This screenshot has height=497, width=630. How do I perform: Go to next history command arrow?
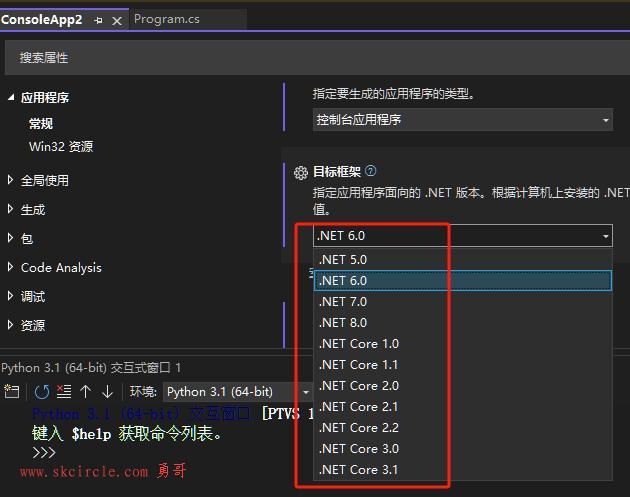pos(107,392)
